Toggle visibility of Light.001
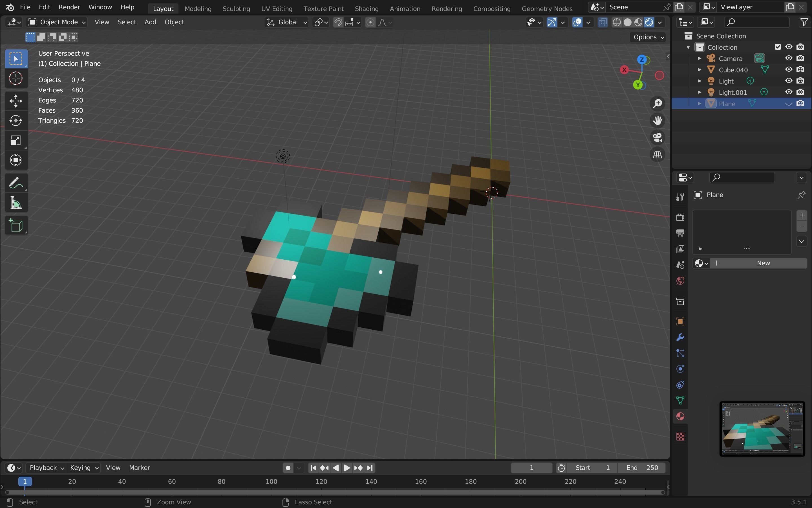The width and height of the screenshot is (812, 508). tap(789, 92)
